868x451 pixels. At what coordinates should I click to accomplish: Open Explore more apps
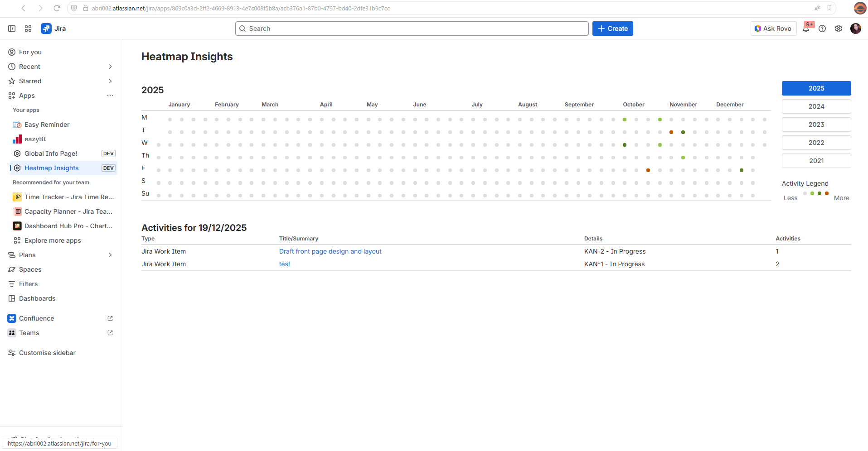[63, 240]
